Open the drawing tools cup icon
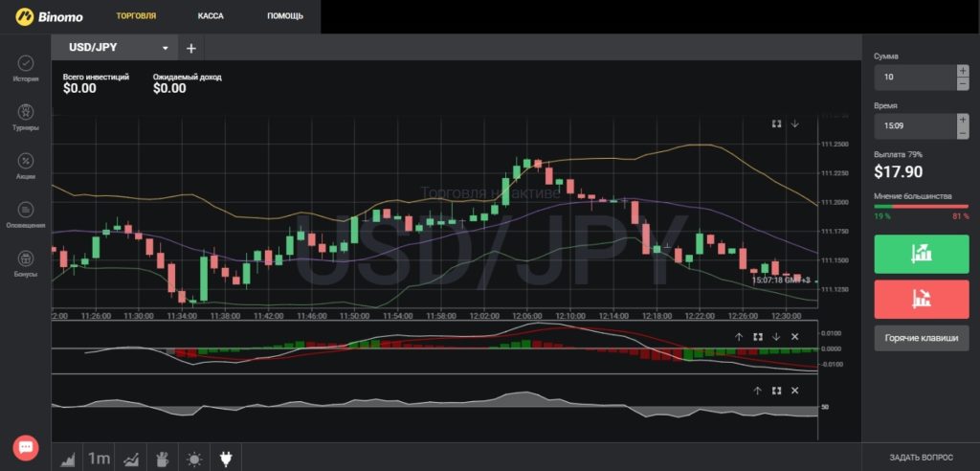Screen dimensions: 980x471 pyautogui.click(x=163, y=460)
